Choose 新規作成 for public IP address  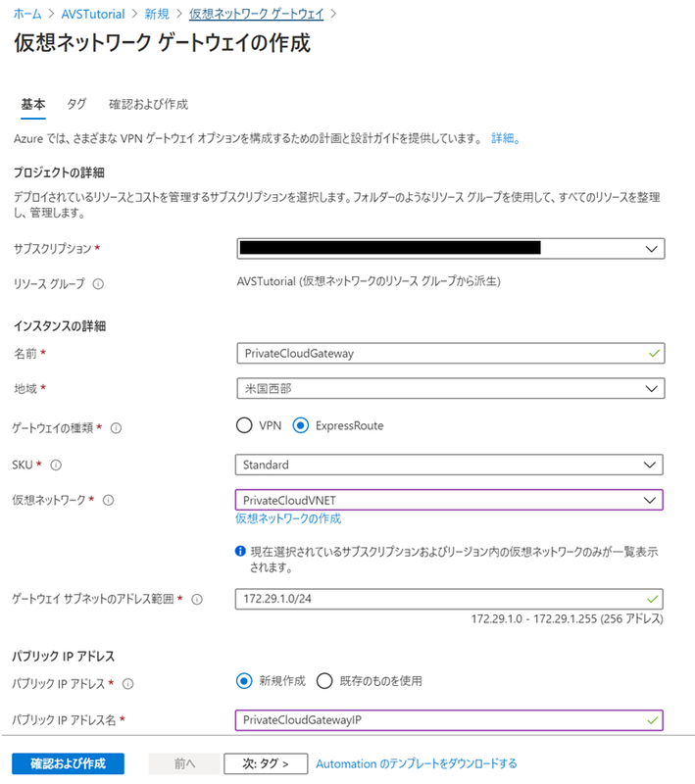(244, 681)
